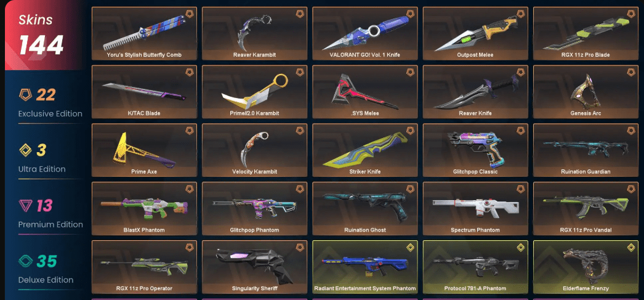The width and height of the screenshot is (644, 300).
Task: Select Radiant Entertainment System Phantom card
Action: pyautogui.click(x=365, y=267)
